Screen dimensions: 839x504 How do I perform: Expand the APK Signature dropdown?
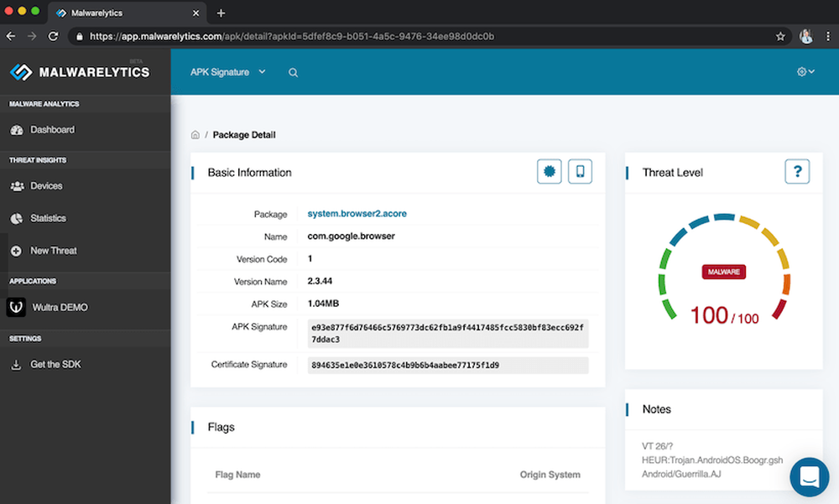coord(227,72)
